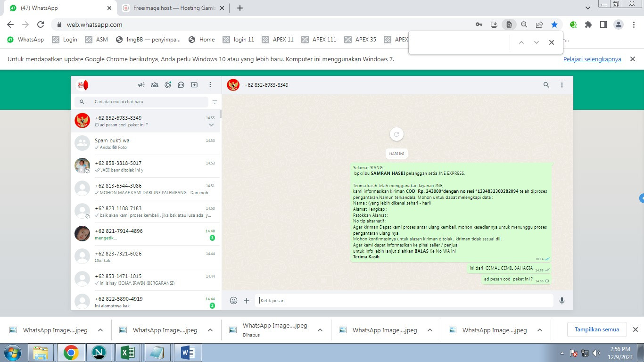Open the Channels icon in WhatsApp header
The height and width of the screenshot is (362, 644).
(x=181, y=85)
